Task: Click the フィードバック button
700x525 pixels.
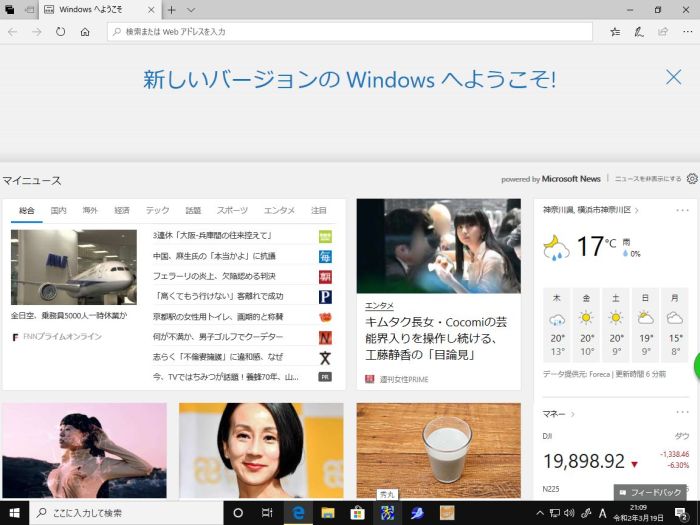Action: pos(651,493)
